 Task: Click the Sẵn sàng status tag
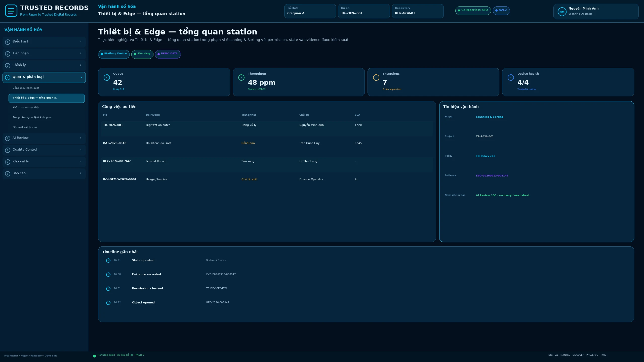click(x=142, y=54)
